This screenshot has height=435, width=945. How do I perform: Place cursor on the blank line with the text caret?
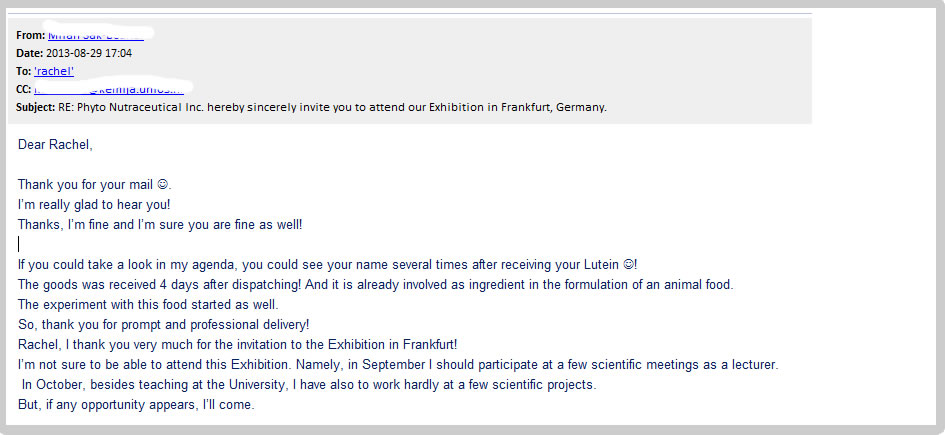(x=19, y=244)
